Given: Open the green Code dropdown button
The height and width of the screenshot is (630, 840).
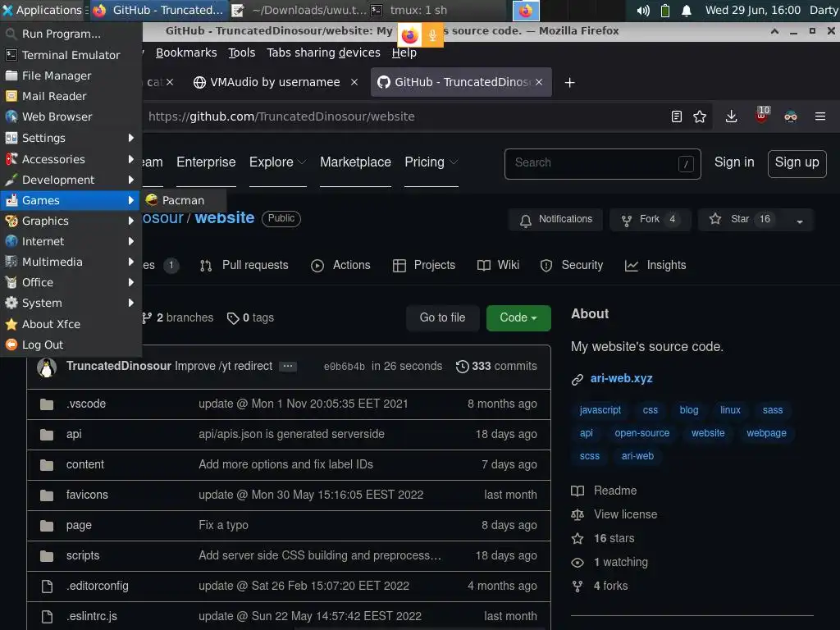Looking at the screenshot, I should pos(518,317).
